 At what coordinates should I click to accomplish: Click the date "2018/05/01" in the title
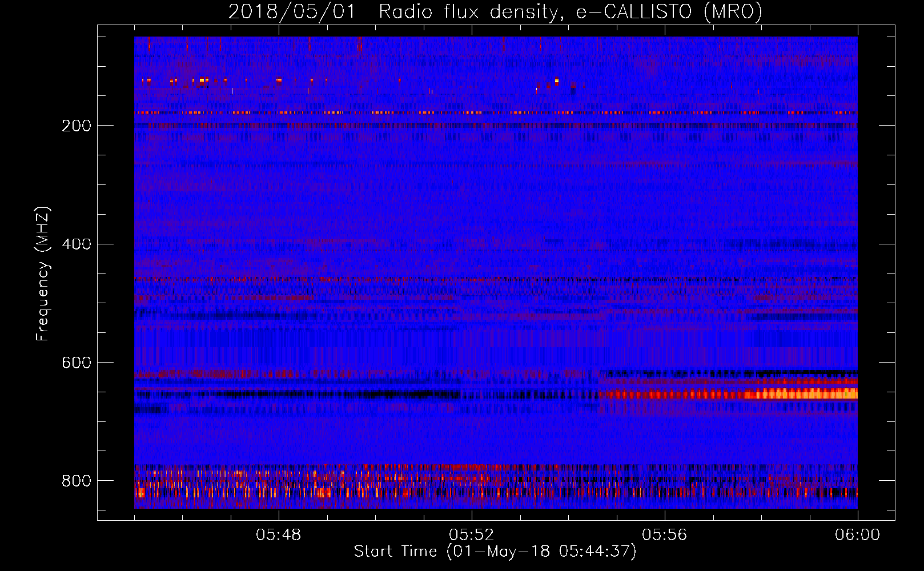[x=292, y=11]
